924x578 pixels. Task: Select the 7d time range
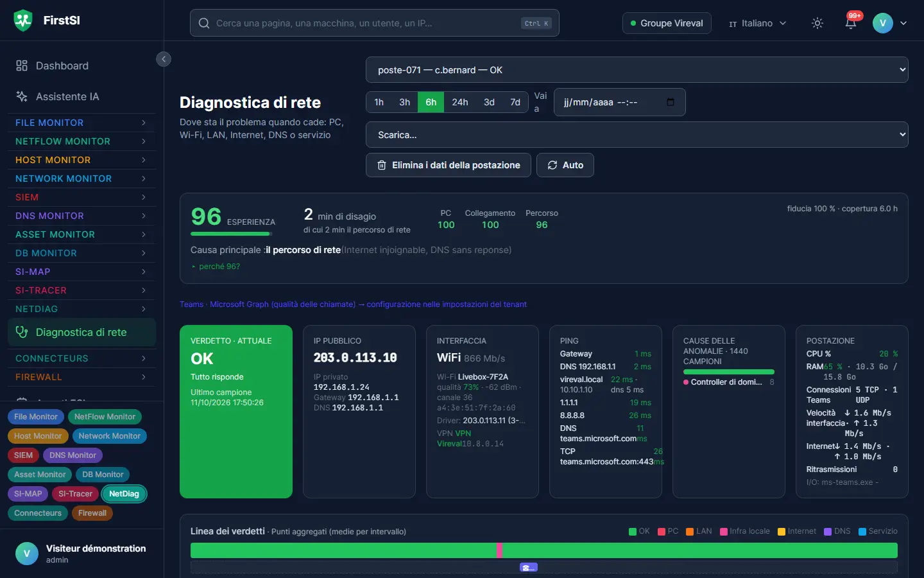(x=515, y=102)
